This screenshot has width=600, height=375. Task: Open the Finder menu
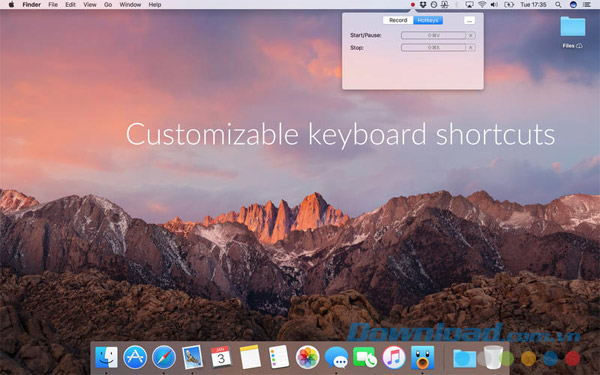click(32, 5)
